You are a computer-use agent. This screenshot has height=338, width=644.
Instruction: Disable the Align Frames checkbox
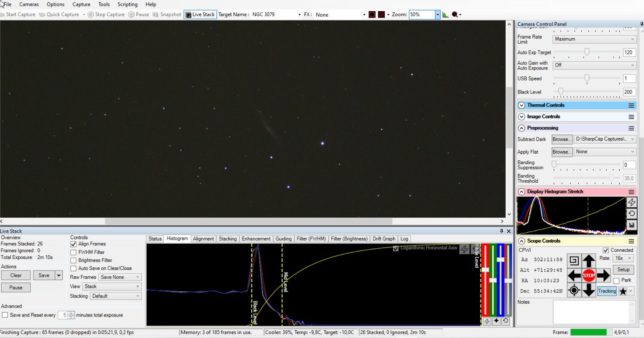(x=73, y=244)
